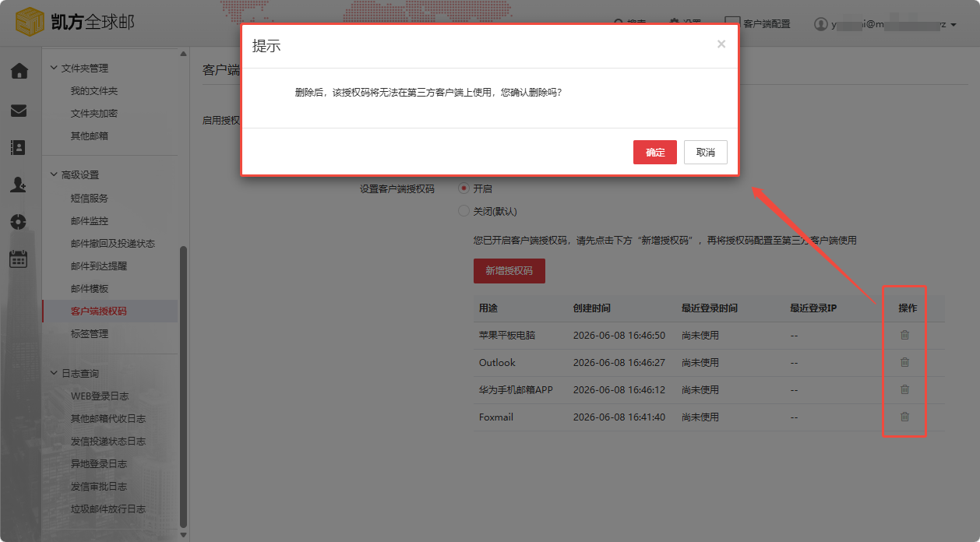Click the 凯方全球邮 logo
The height and width of the screenshot is (542, 980).
(x=75, y=22)
